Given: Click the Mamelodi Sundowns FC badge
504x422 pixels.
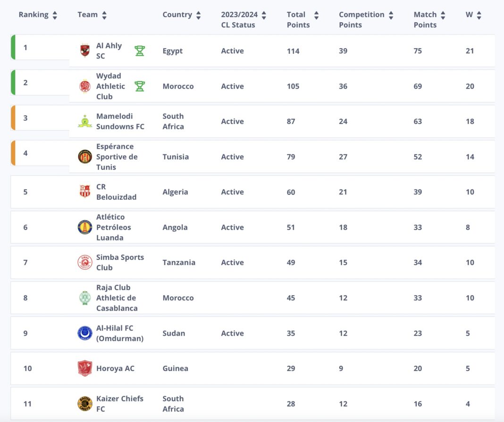Looking at the screenshot, I should (84, 121).
